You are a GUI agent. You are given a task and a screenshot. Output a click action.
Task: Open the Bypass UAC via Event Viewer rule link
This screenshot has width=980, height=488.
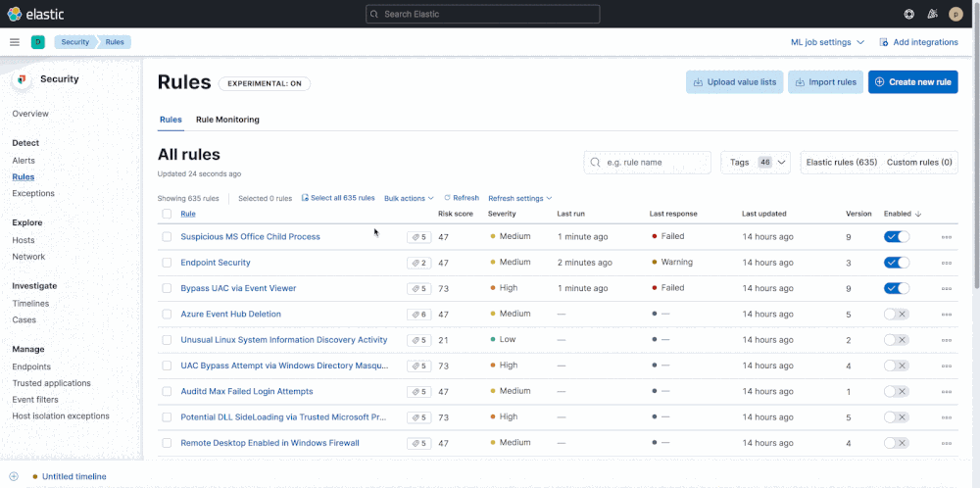(x=238, y=288)
